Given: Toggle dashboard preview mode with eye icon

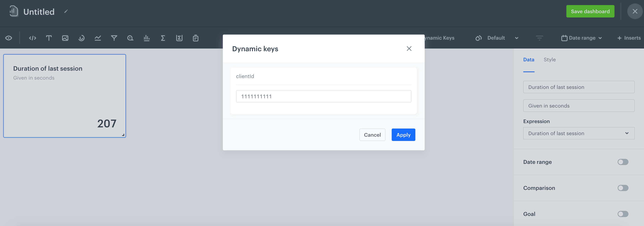Looking at the screenshot, I should [9, 38].
